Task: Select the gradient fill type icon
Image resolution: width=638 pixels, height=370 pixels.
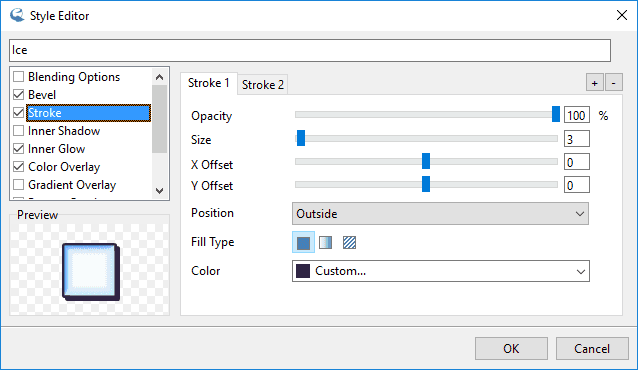Action: click(x=326, y=243)
